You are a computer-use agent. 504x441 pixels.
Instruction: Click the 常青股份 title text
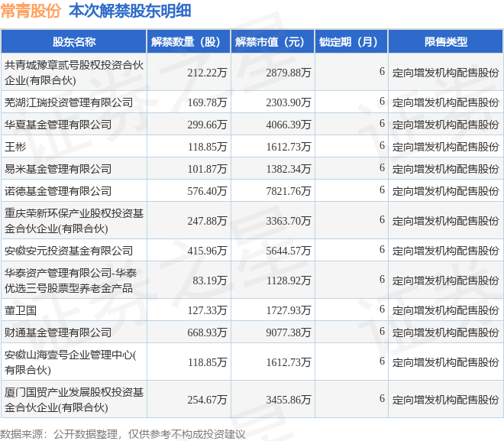31,11
